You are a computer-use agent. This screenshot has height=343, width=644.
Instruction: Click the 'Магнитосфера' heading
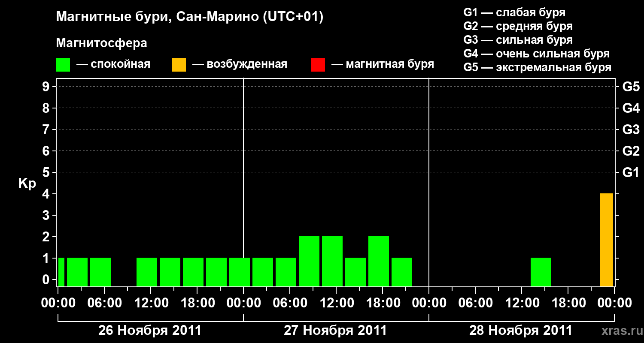tap(102, 43)
